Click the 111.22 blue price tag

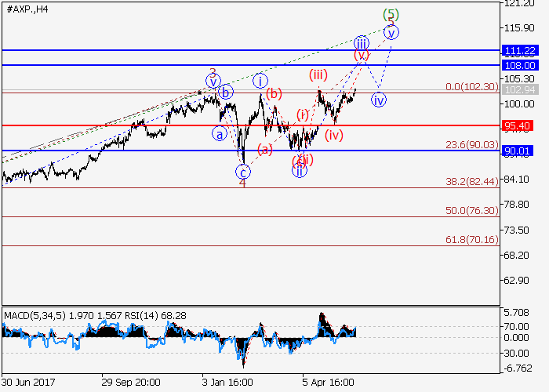[521, 50]
